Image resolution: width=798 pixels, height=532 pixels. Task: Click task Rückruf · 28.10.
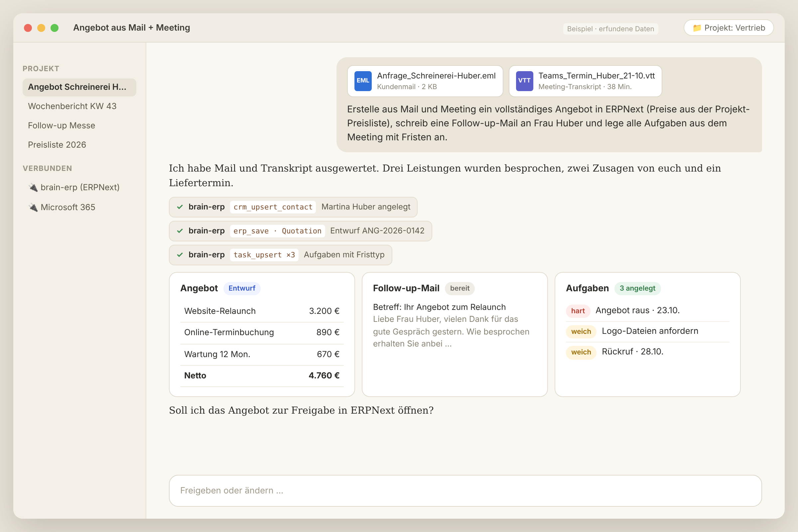632,352
